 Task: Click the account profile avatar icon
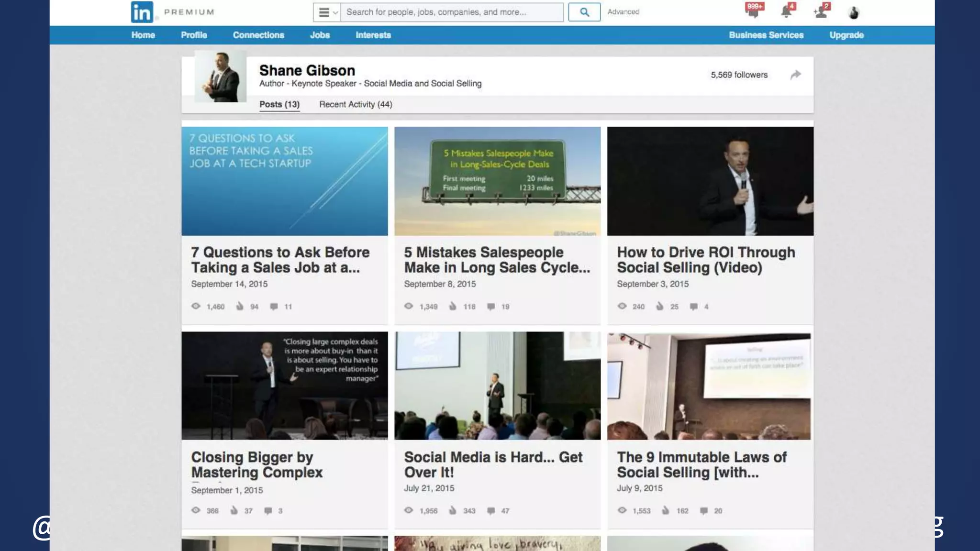tap(853, 12)
